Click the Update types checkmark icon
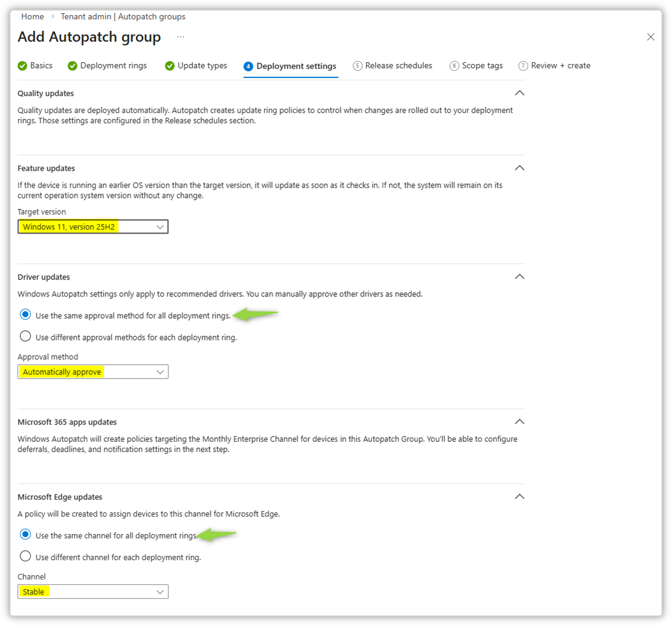 170,66
